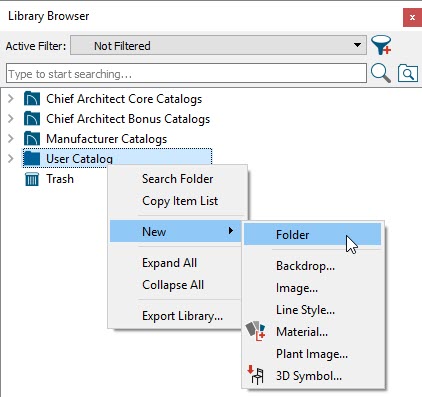Select Folder in the New submenu
The width and height of the screenshot is (422, 397).
312,234
